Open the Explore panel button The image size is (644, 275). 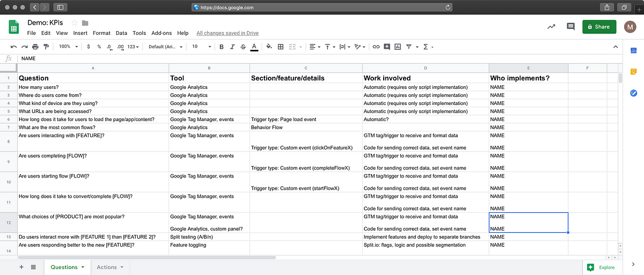[x=602, y=267]
